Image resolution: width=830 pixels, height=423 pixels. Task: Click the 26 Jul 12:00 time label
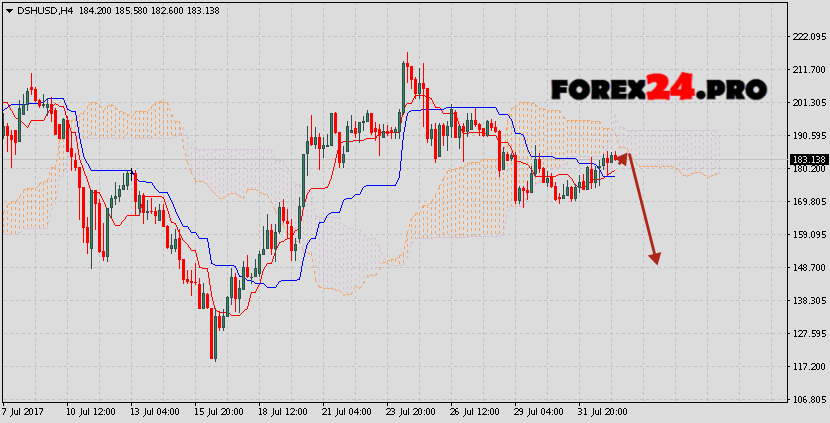(474, 411)
